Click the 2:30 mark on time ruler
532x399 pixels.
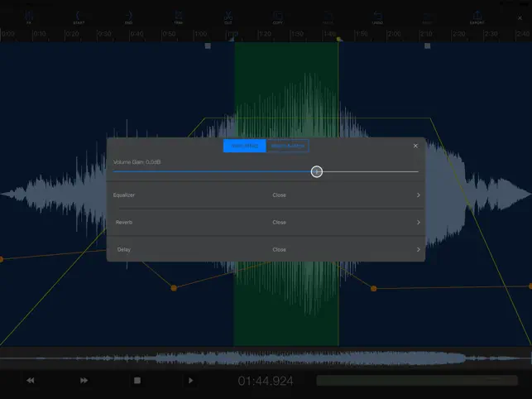[x=491, y=34]
